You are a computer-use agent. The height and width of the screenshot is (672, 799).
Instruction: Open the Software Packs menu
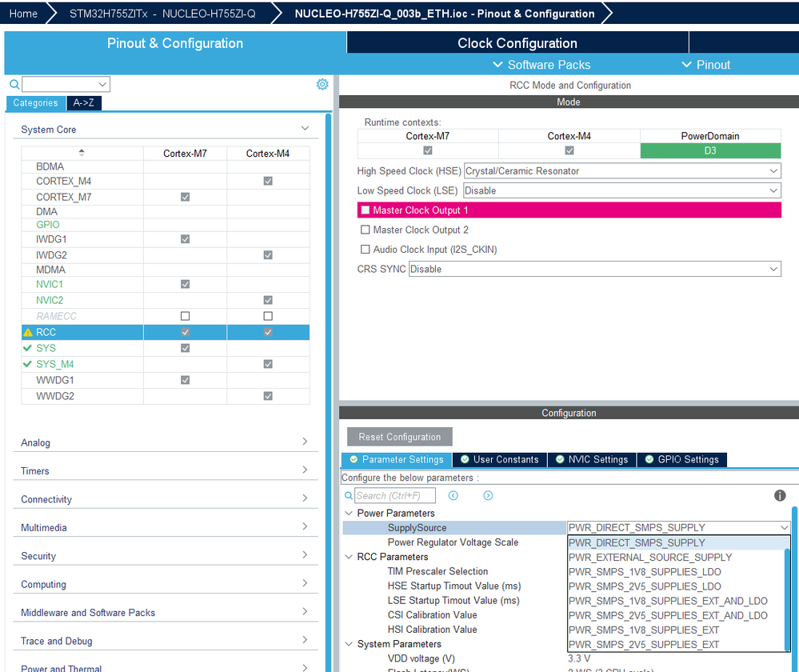(x=541, y=65)
